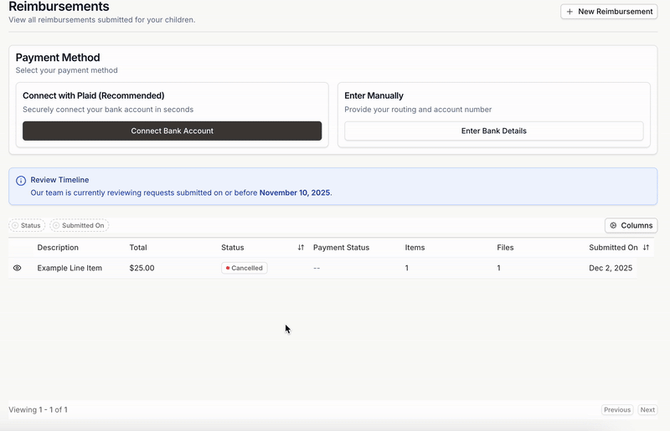Click the Description column header
Screen dimensions: 670x431
(x=58, y=247)
